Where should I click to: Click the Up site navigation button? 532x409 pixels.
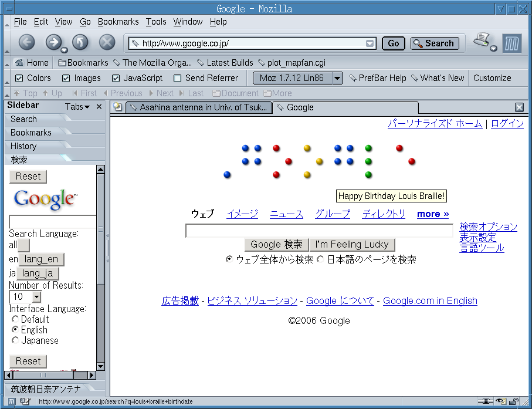point(52,93)
